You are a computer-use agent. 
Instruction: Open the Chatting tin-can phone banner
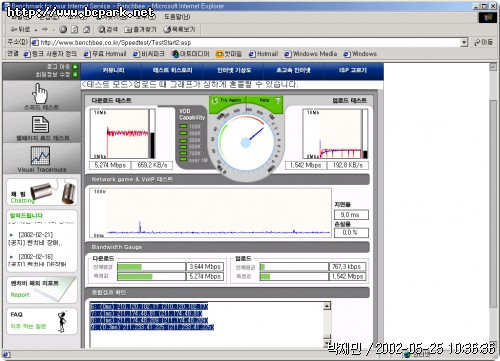click(x=42, y=192)
